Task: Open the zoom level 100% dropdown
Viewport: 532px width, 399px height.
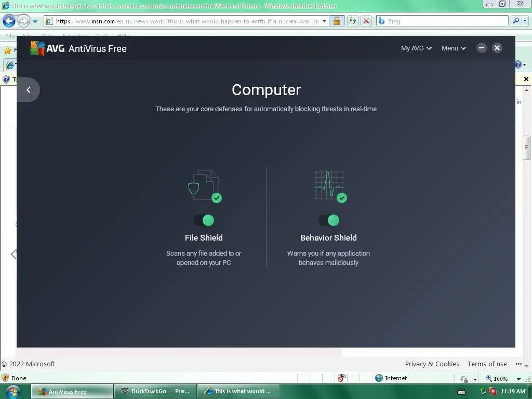Action: [518, 379]
